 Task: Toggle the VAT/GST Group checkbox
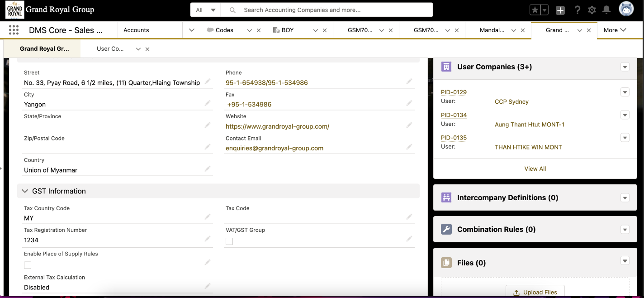tap(229, 241)
